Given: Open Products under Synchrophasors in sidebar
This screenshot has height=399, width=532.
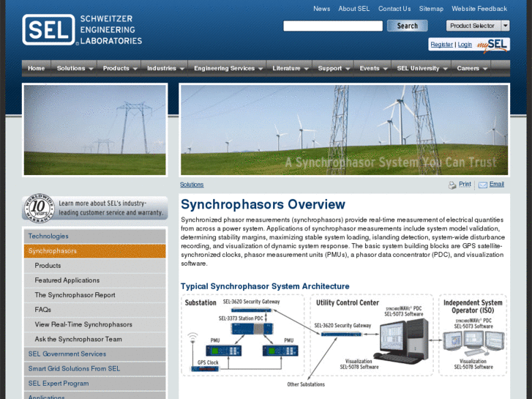Looking at the screenshot, I should pyautogui.click(x=94, y=266).
